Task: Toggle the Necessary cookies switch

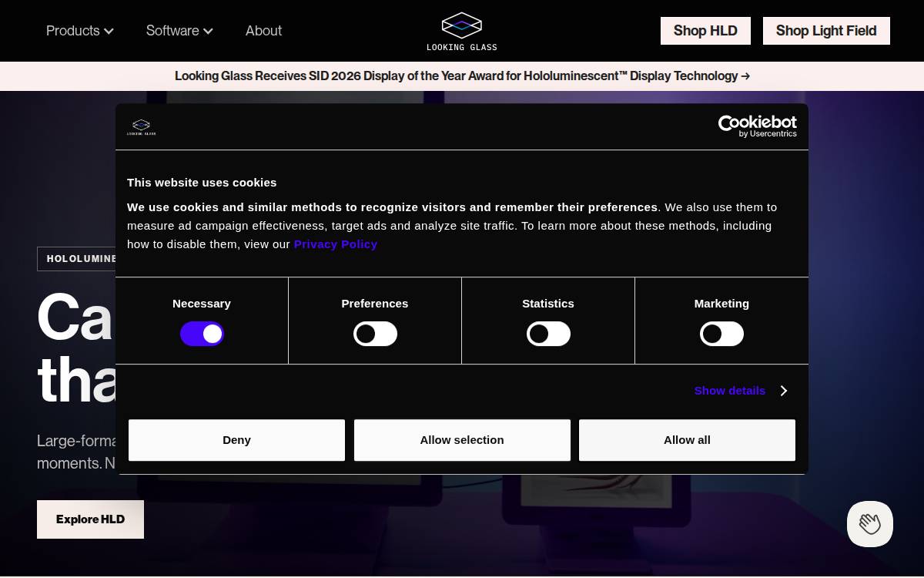Action: (x=202, y=334)
